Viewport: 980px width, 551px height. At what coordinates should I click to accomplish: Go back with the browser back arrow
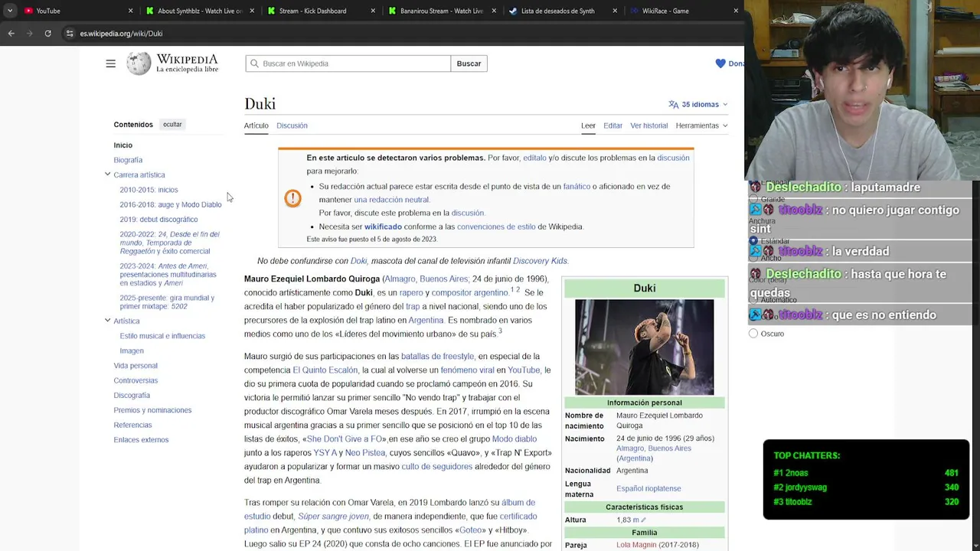(11, 34)
